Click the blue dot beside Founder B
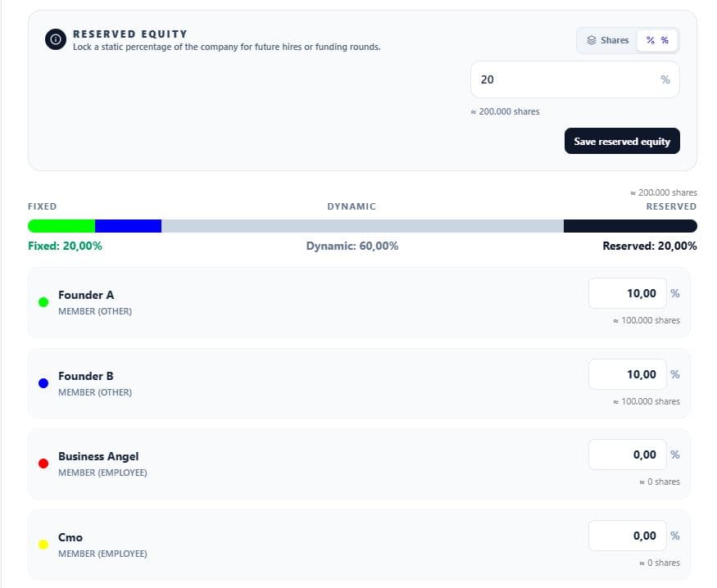The height and width of the screenshot is (588, 717). [x=43, y=383]
